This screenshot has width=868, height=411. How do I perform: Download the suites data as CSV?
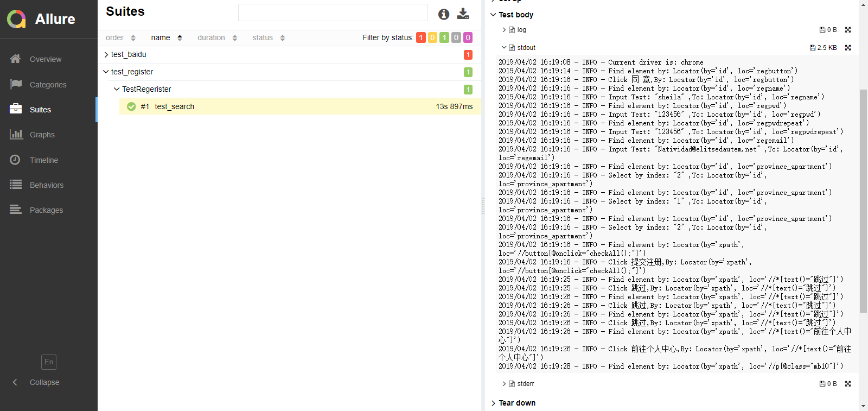point(463,14)
